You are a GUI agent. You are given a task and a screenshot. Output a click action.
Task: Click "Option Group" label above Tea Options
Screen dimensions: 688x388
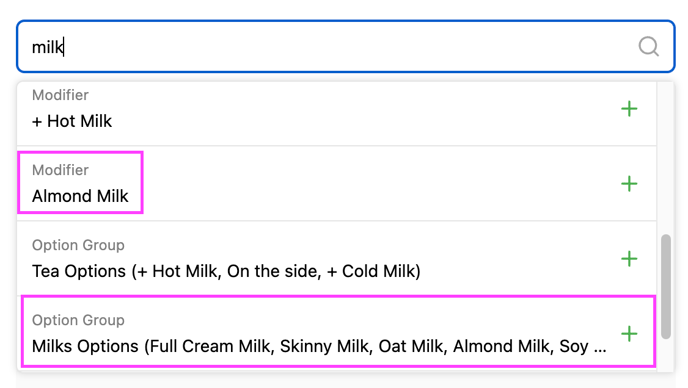[78, 245]
